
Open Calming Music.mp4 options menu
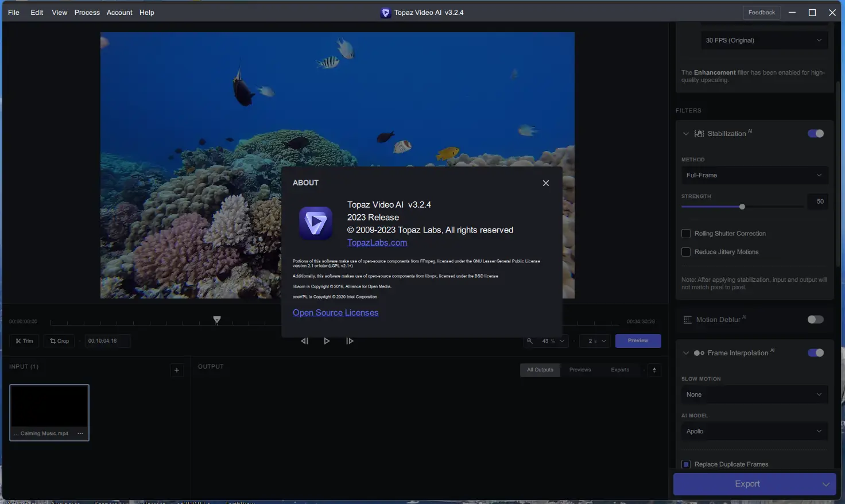tap(80, 433)
